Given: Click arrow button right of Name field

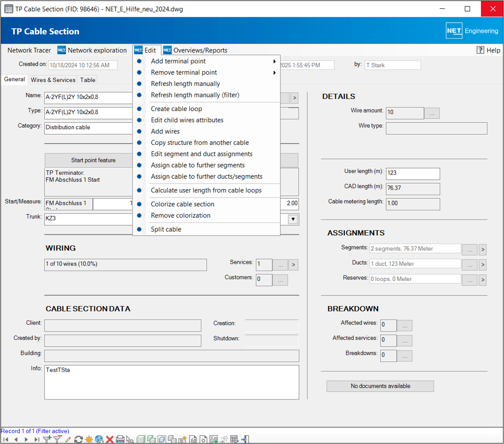Looking at the screenshot, I should (294, 98).
